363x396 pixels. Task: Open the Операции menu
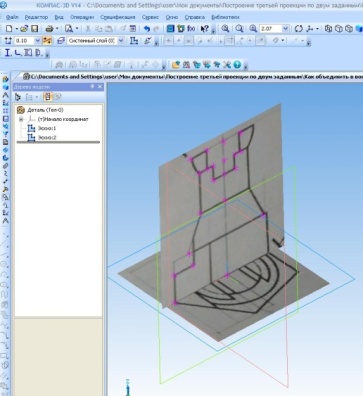[x=82, y=17]
